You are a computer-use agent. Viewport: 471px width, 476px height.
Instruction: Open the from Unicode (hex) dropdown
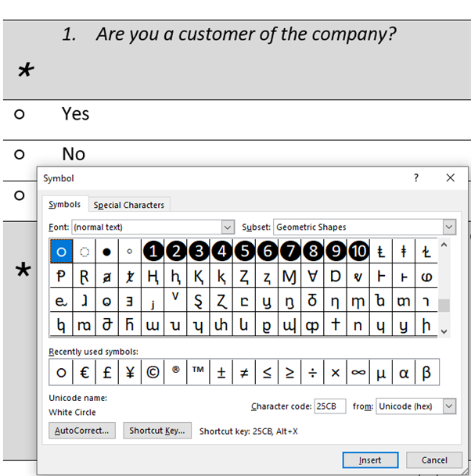coord(449,406)
